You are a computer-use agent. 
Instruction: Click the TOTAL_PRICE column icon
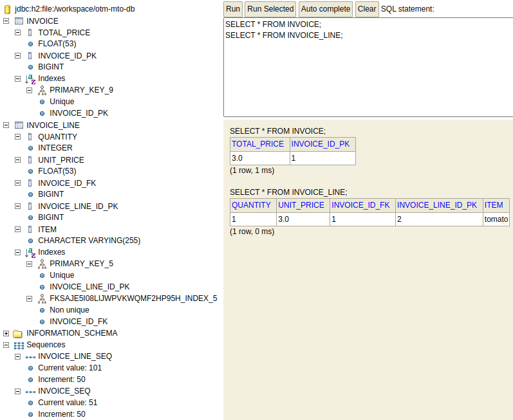pos(30,33)
